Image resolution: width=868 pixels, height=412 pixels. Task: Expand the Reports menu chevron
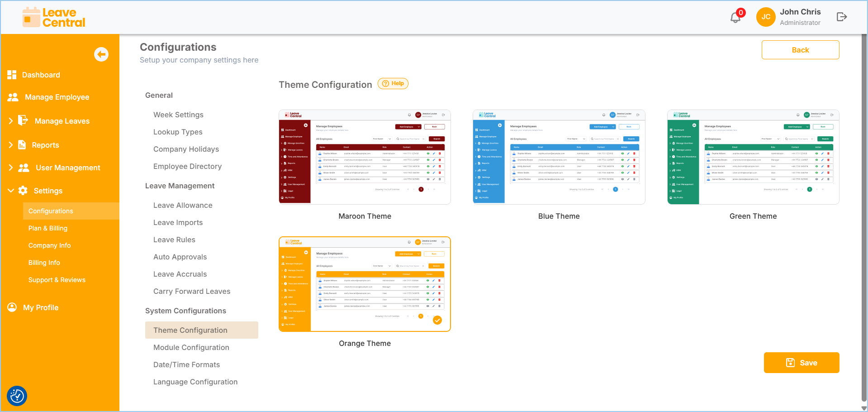[10, 145]
